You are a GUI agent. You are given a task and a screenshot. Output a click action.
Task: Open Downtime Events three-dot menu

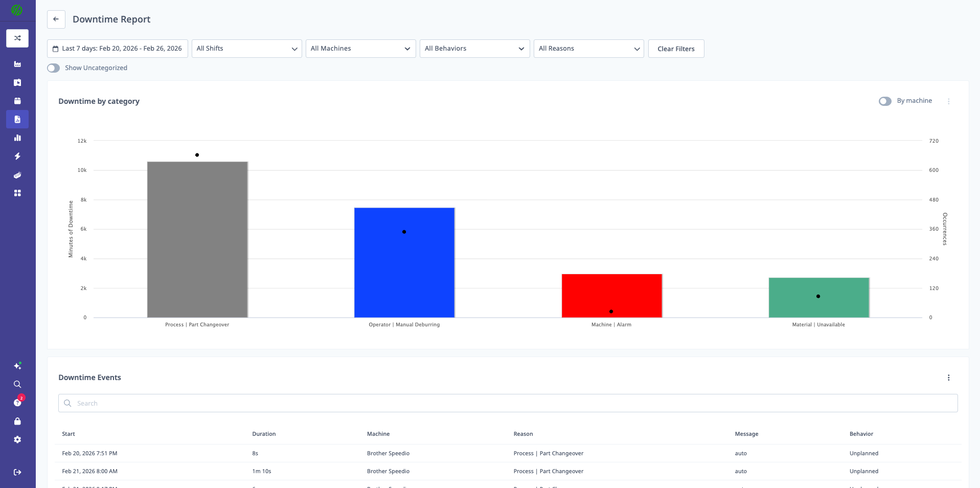tap(948, 378)
